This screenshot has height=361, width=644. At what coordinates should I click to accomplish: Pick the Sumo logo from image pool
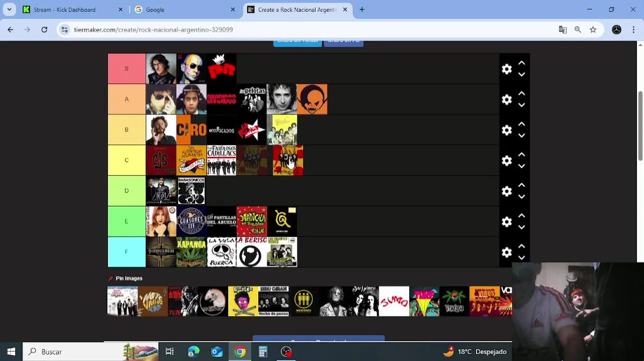pyautogui.click(x=394, y=301)
